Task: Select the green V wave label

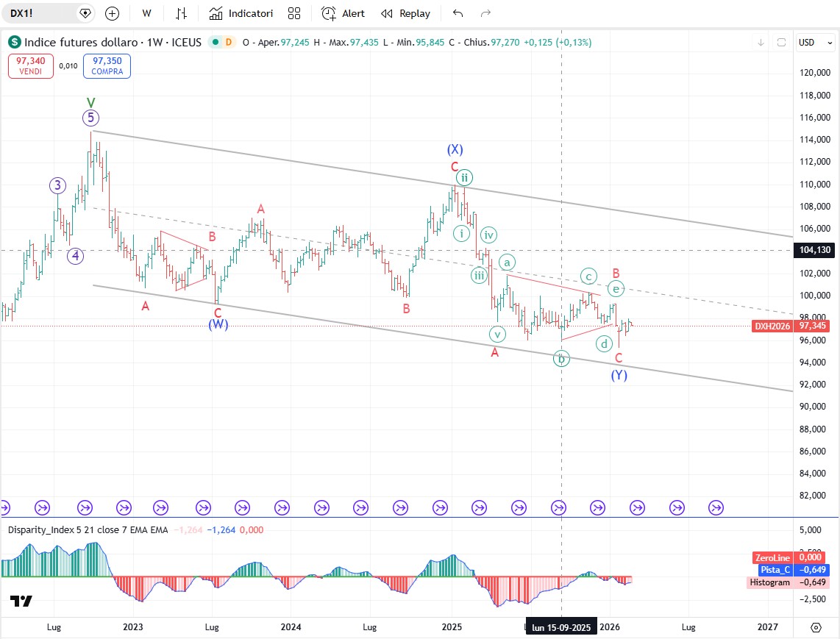Action: [x=91, y=102]
